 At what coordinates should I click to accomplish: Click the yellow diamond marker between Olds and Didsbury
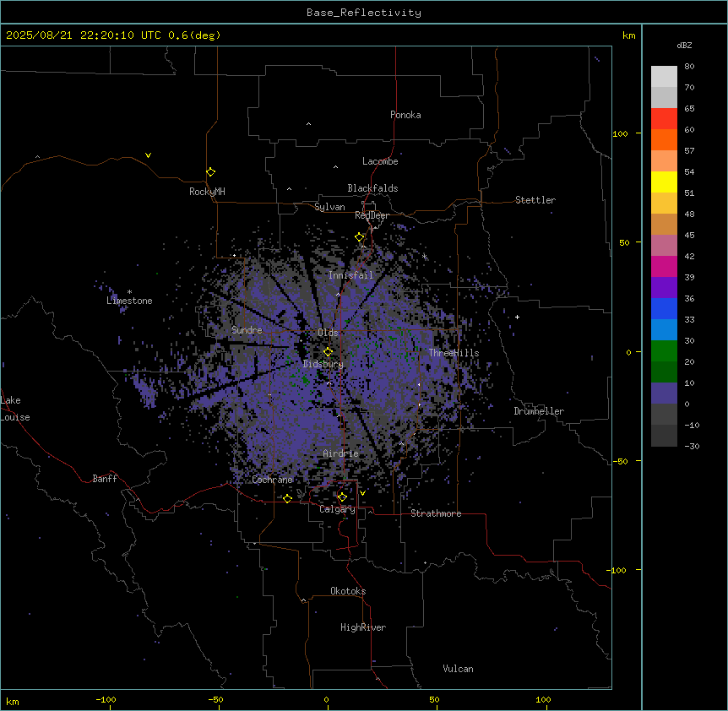329,352
